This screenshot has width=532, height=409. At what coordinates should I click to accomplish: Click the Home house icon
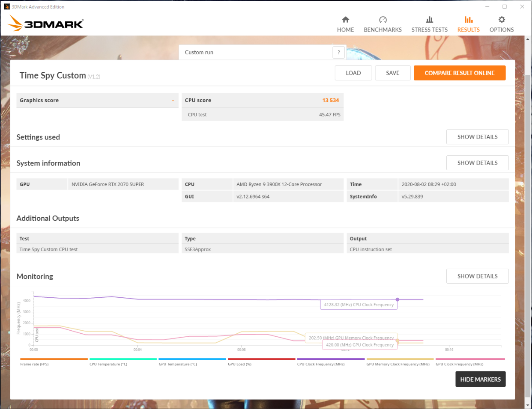click(346, 20)
